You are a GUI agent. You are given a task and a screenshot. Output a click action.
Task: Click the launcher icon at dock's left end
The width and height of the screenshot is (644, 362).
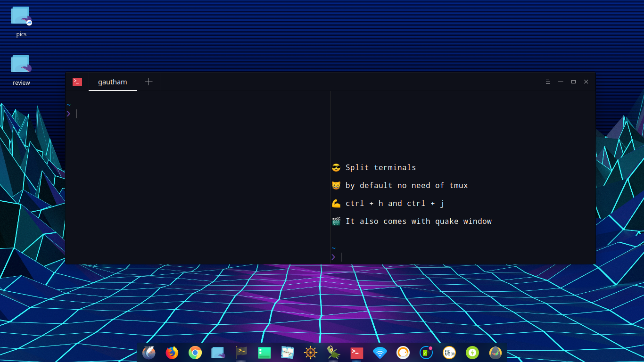[149, 353]
